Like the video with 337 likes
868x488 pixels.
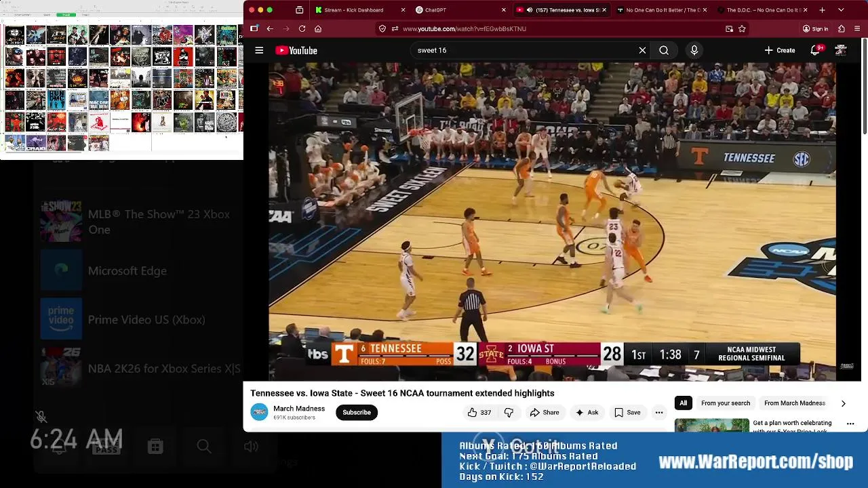tap(479, 412)
